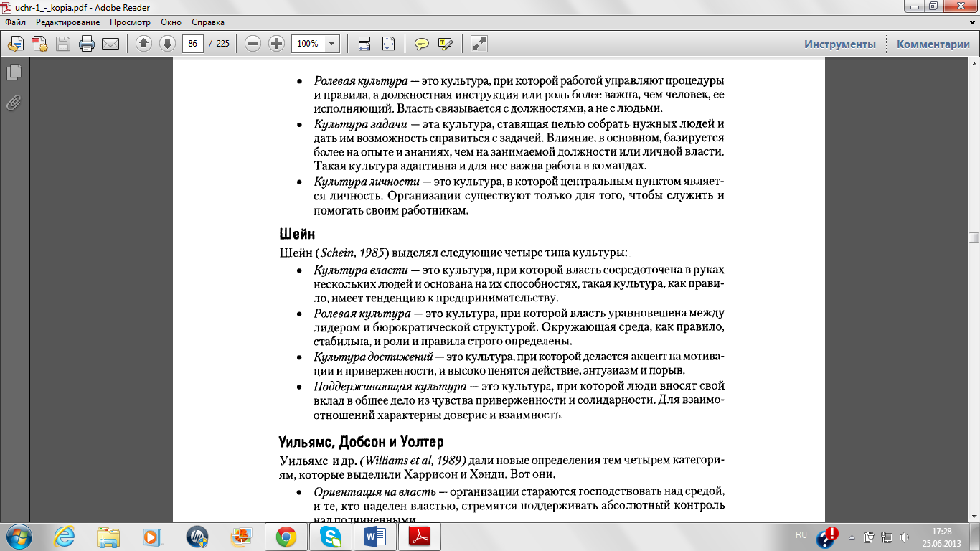Click the italic term 'Культура достижений'
The height and width of the screenshot is (551, 980).
tap(373, 357)
